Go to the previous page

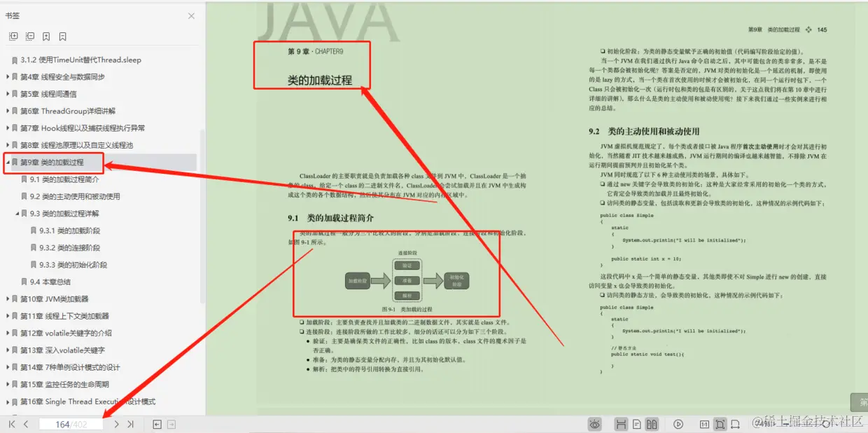point(26,424)
